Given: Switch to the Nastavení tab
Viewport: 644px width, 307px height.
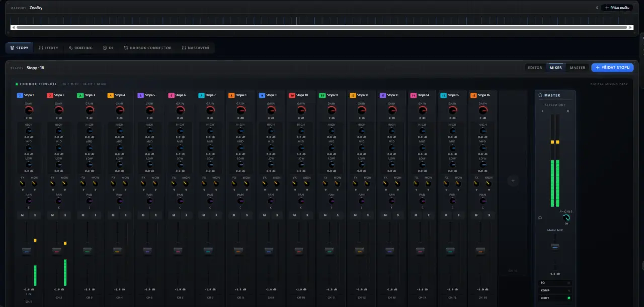Looking at the screenshot, I should [196, 48].
